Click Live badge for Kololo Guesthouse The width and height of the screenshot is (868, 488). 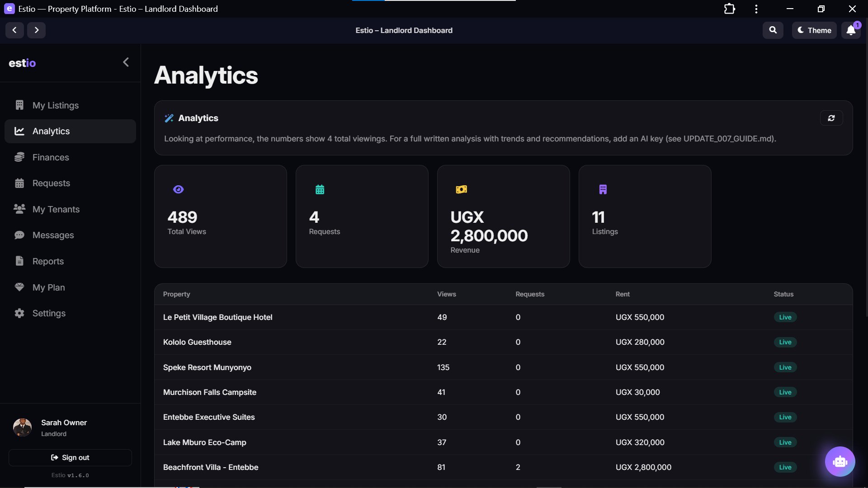(785, 342)
